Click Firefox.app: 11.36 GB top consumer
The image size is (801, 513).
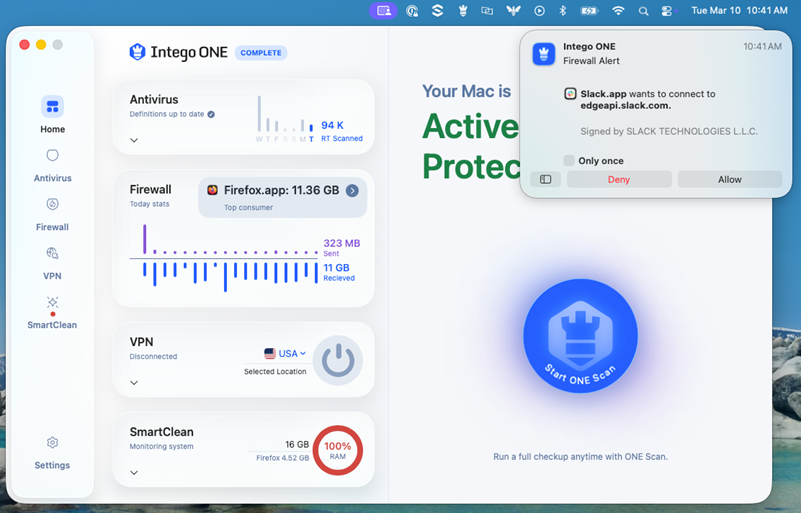[282, 197]
